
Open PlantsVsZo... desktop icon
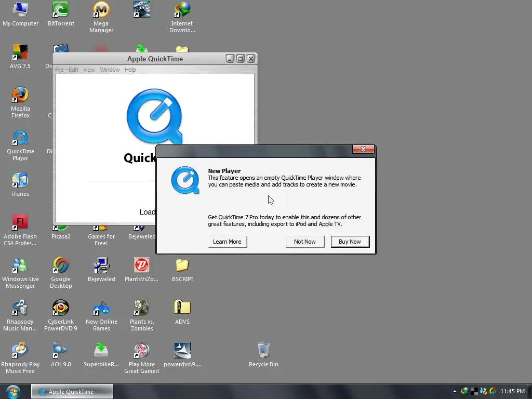(141, 270)
